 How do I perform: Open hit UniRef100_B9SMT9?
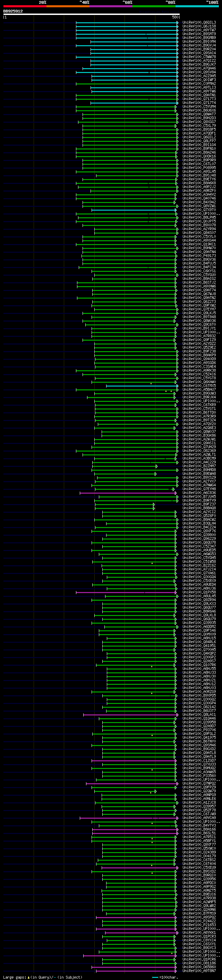coord(199,34)
